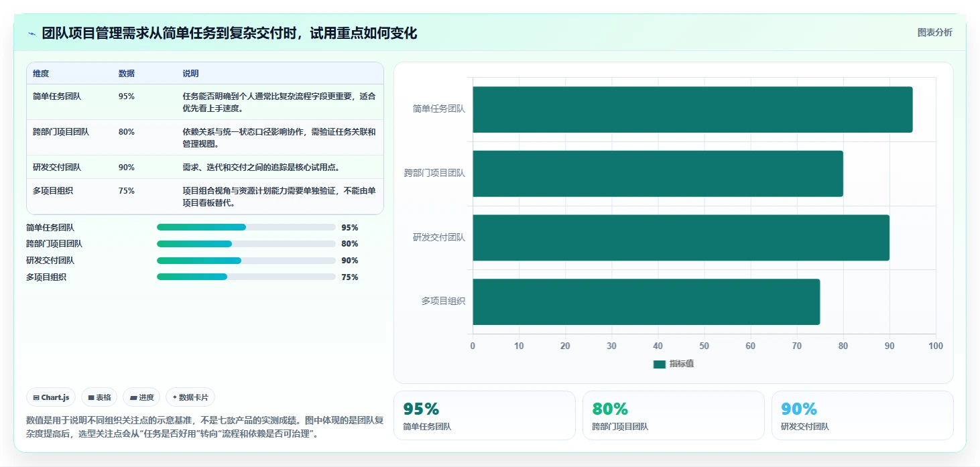The height and width of the screenshot is (467, 980).
Task: Select the 进度 tag
Action: [141, 397]
